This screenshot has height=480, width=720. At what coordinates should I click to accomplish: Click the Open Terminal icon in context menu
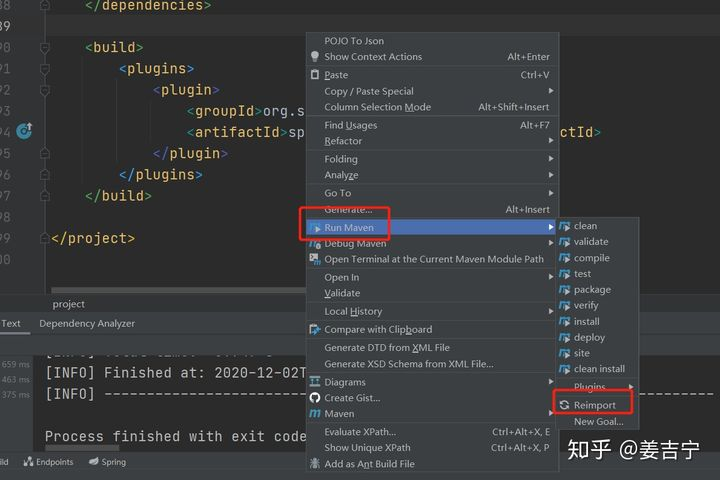click(315, 259)
